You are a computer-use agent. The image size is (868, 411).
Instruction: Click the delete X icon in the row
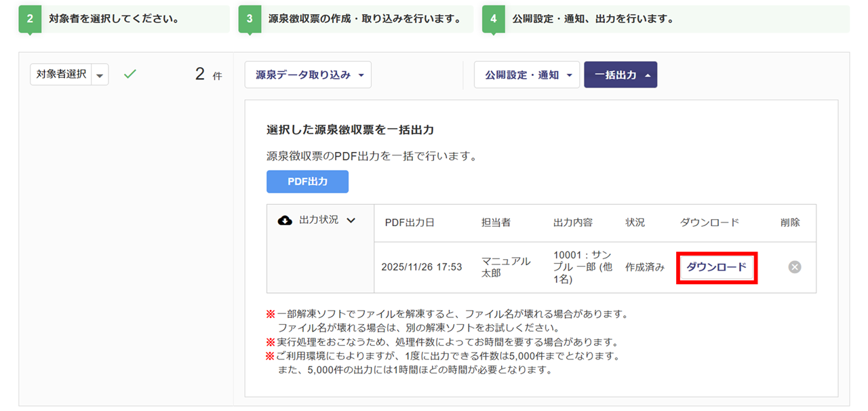click(795, 267)
